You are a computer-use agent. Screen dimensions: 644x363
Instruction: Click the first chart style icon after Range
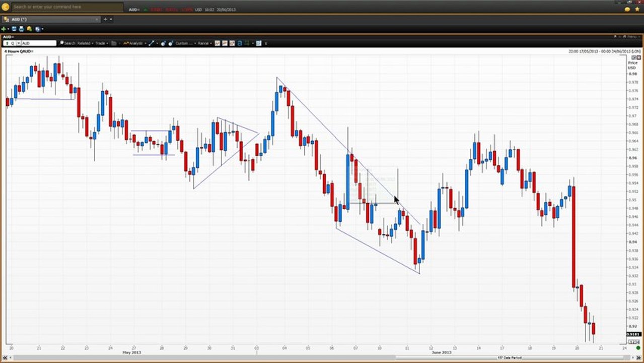pos(217,43)
